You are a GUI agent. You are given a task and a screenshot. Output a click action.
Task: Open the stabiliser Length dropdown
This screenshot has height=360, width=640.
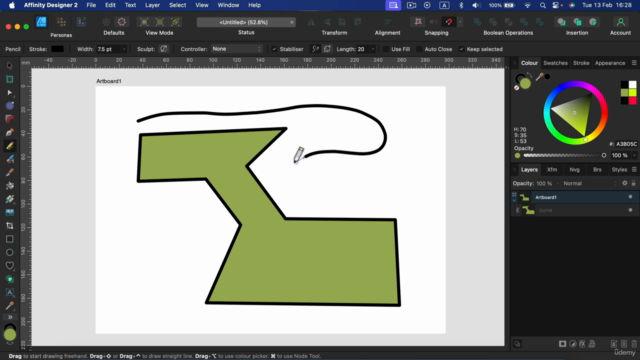[x=373, y=49]
